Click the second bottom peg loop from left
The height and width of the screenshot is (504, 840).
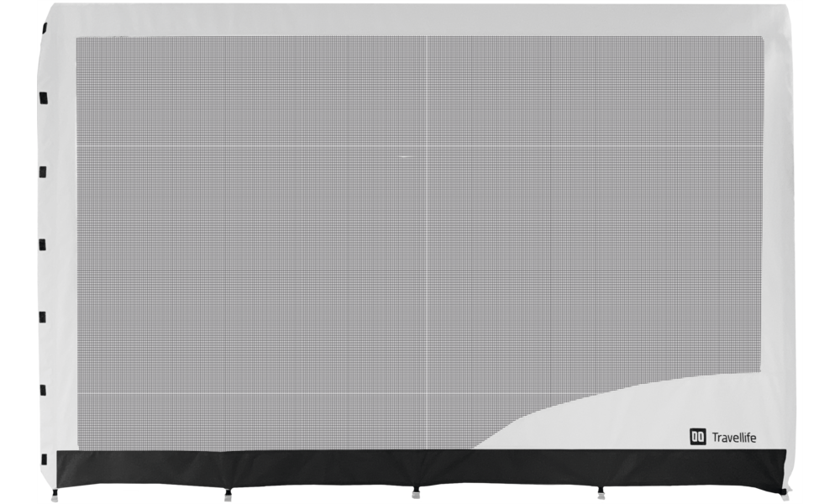[225, 493]
